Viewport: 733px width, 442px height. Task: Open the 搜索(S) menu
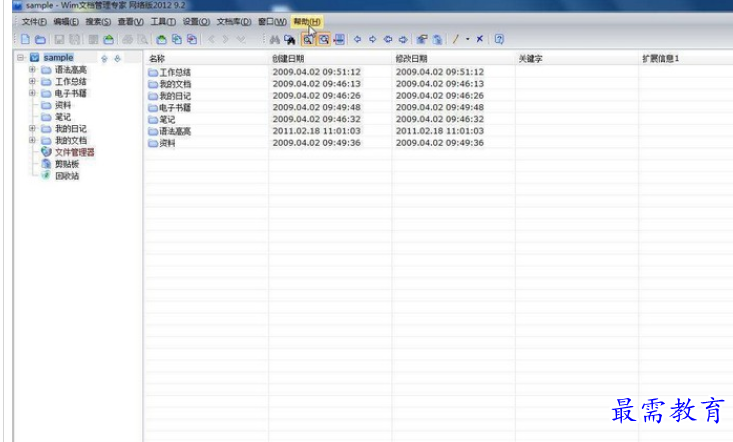pyautogui.click(x=98, y=22)
